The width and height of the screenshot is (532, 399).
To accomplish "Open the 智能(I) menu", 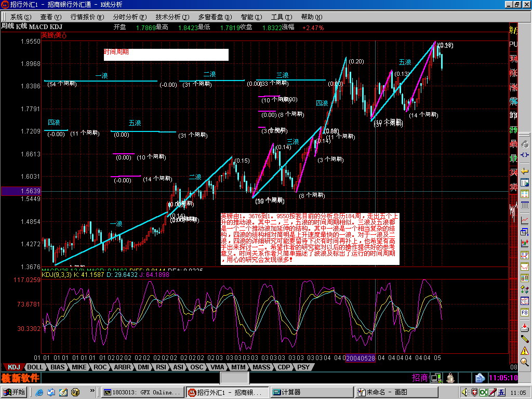I will pyautogui.click(x=251, y=17).
